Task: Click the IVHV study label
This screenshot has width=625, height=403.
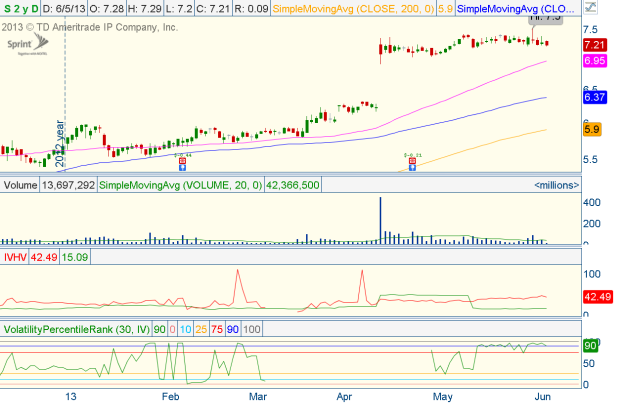Action: click(16, 256)
